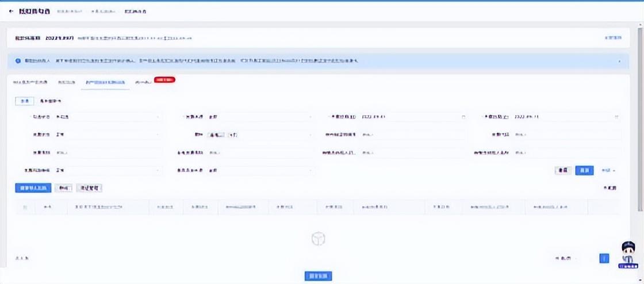
Task: Open the multi-select dropdown containing two tags
Action: pyautogui.click(x=261, y=135)
